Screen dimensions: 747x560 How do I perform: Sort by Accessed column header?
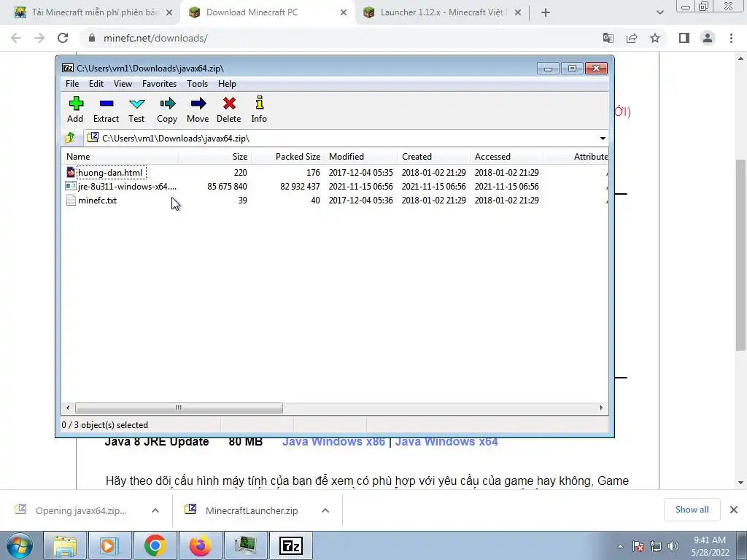[x=506, y=157]
